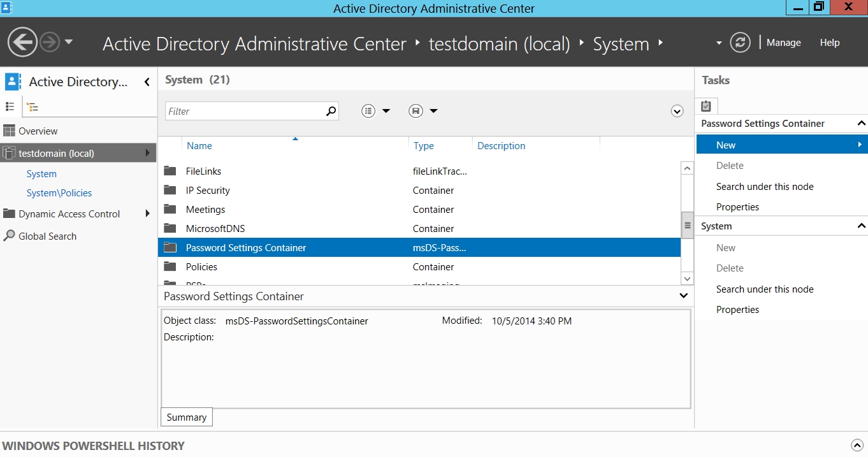Expand the testdomain (local) node arrow
Viewport: 868px width, 457px height.
tap(148, 153)
